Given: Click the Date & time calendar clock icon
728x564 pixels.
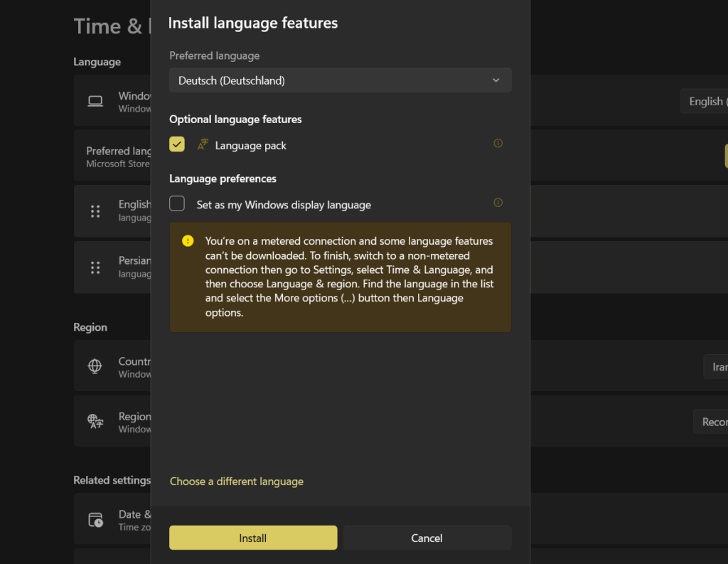Looking at the screenshot, I should pyautogui.click(x=96, y=520).
